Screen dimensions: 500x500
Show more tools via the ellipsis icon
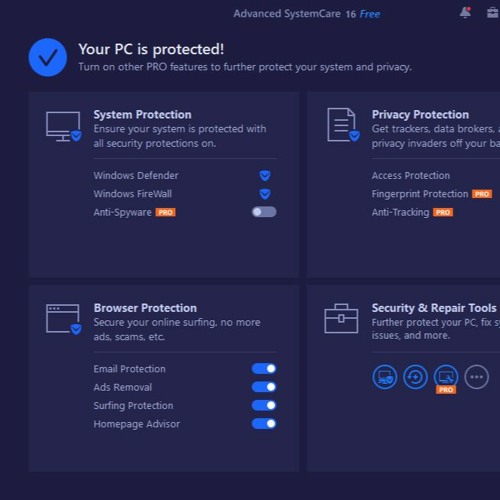coord(477,377)
